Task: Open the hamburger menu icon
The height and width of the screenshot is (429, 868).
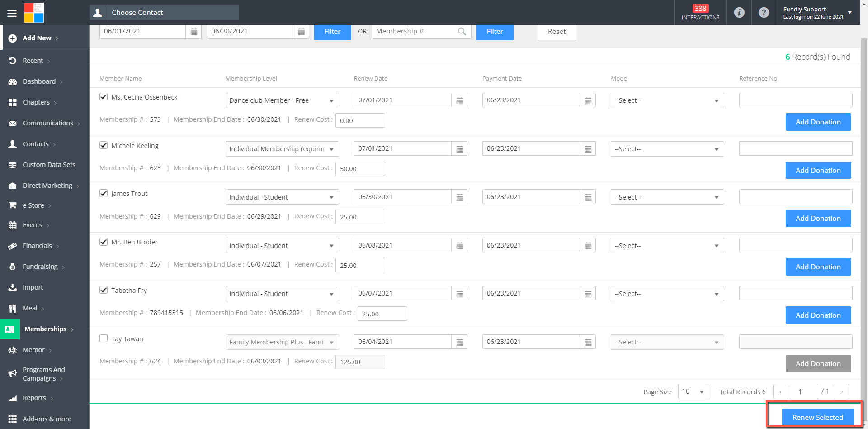Action: pos(12,13)
